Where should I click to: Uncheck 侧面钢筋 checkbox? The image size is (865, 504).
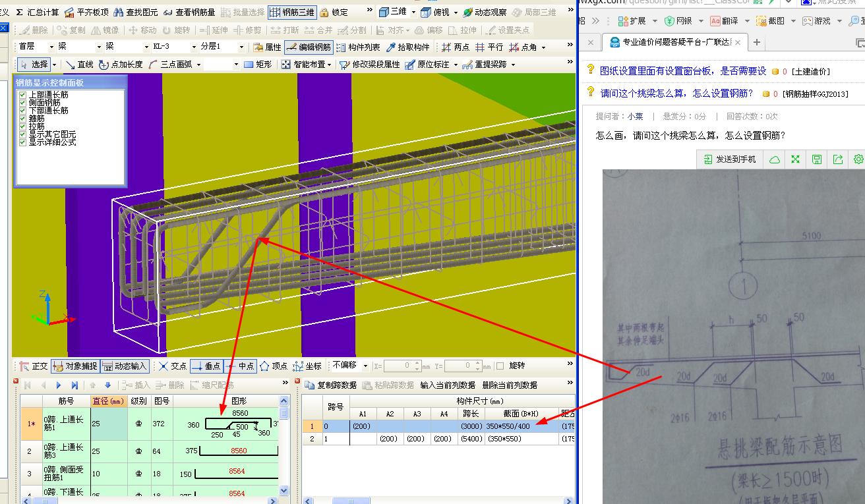click(23, 103)
